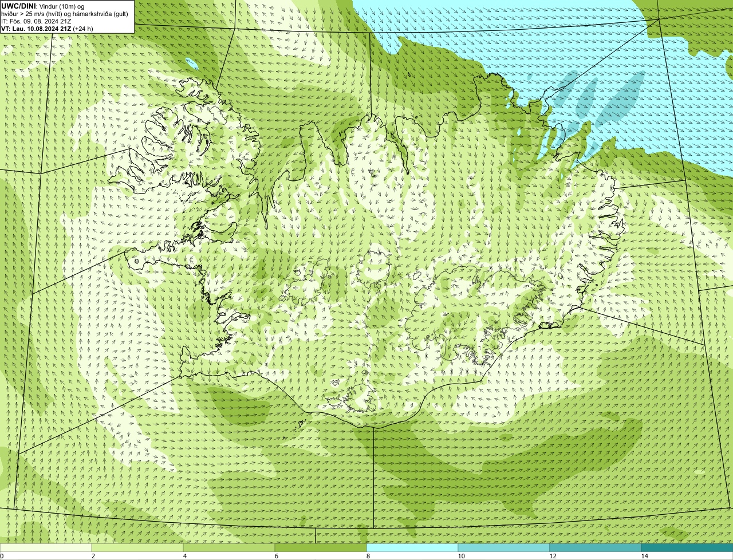Click the 4–6 m/s medium green legend swatch
The image size is (733, 560).
(229, 547)
